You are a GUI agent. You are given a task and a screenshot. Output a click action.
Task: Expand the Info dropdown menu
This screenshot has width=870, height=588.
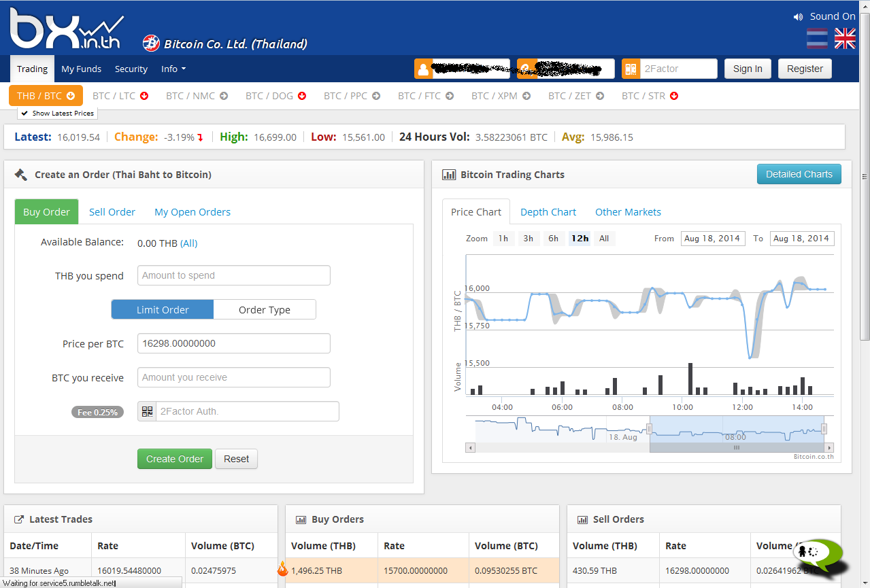[x=173, y=69]
